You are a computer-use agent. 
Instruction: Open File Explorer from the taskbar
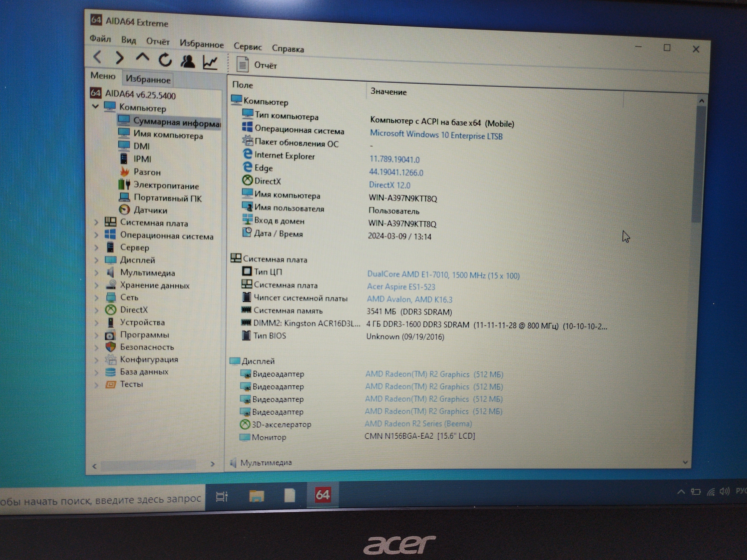256,496
